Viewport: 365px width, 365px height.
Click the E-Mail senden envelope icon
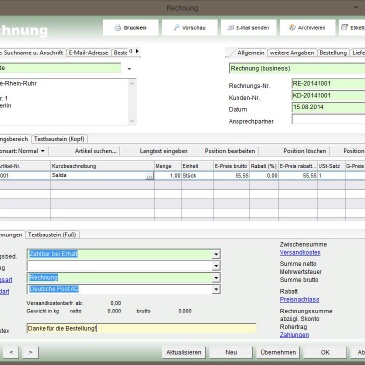230,28
